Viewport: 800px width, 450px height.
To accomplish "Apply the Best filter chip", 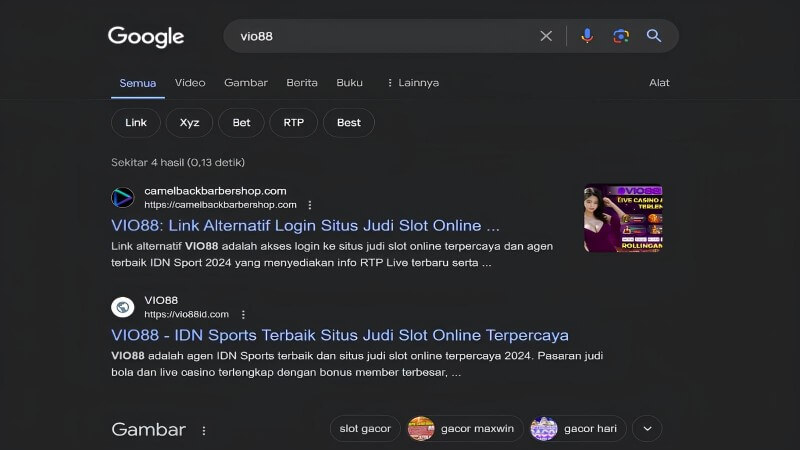I will 349,122.
